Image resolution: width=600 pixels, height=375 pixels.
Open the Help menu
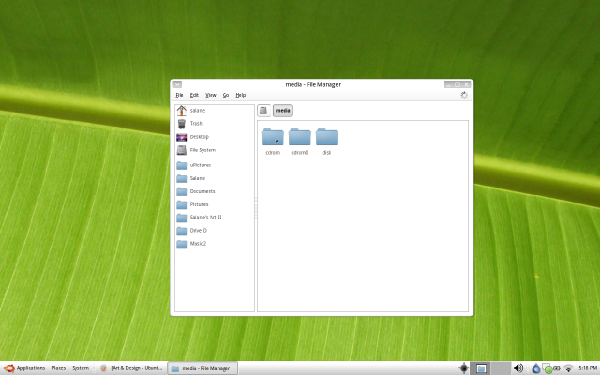coord(241,95)
